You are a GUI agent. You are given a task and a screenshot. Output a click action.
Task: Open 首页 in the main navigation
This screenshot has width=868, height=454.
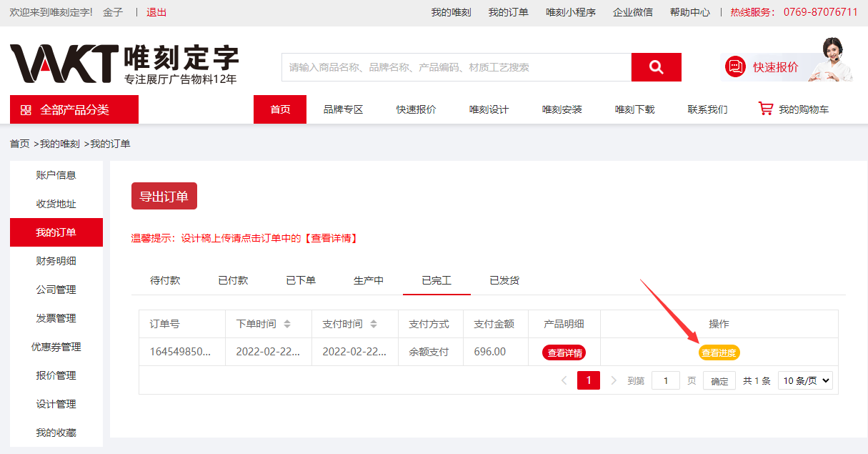280,109
